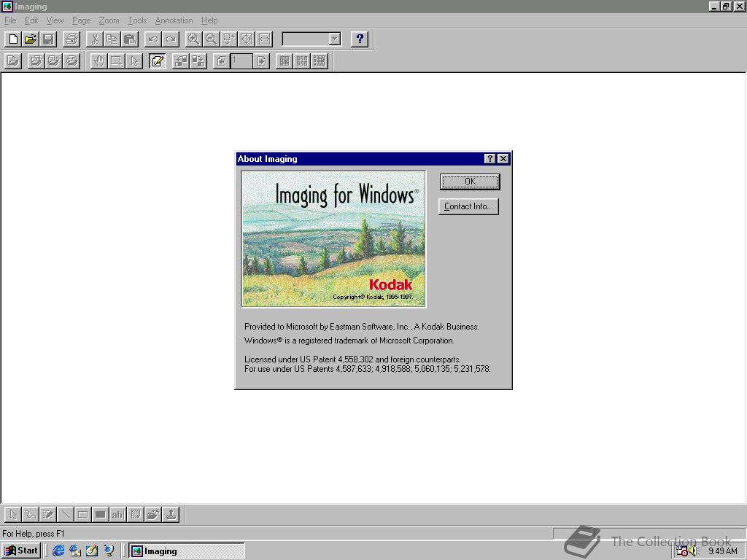This screenshot has width=747, height=560.
Task: Go to the previous page
Action: 221,61
